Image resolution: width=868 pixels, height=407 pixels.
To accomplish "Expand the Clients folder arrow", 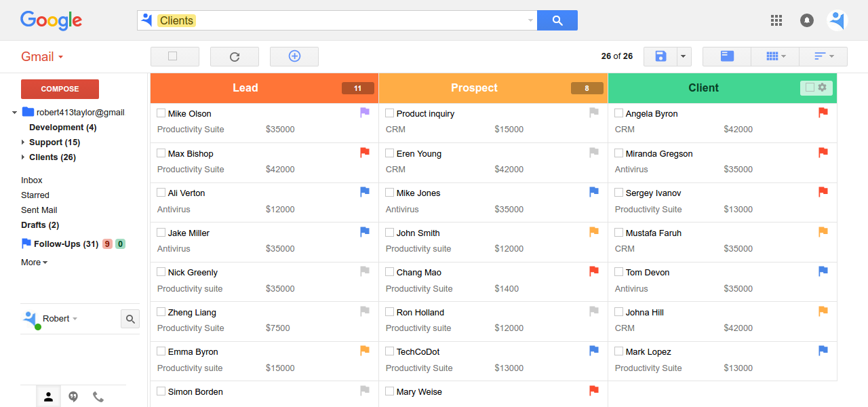I will 23,157.
